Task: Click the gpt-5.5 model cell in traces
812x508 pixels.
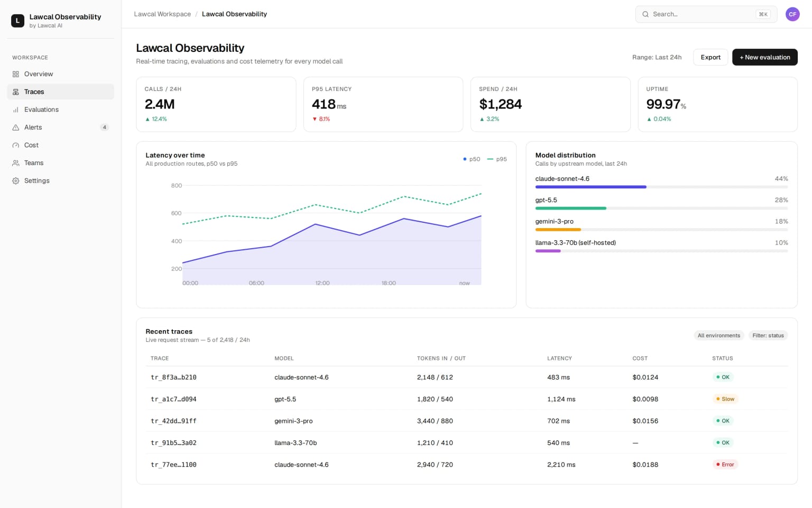Action: [x=285, y=400]
